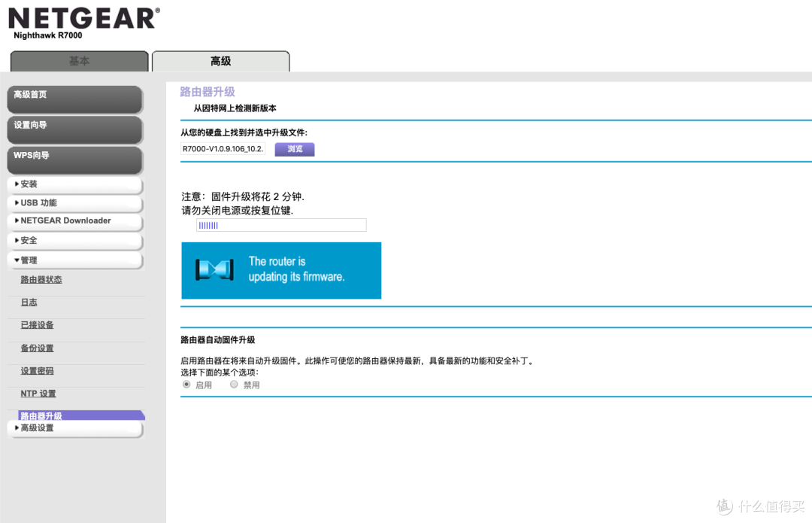Open the 高级首页 page

point(74,99)
